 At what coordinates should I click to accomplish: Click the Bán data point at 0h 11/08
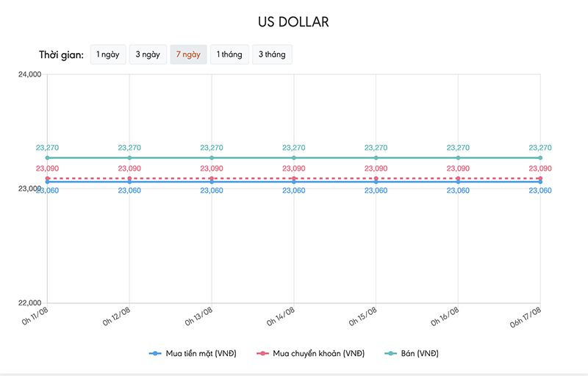48,157
